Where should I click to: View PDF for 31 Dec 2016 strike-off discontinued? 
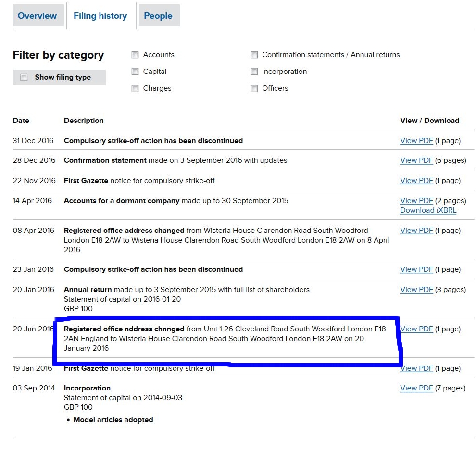(416, 141)
